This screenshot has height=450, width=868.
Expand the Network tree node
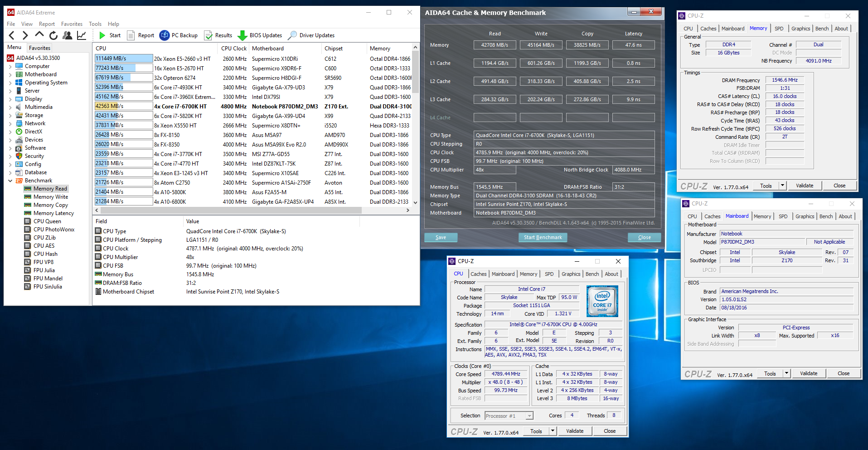click(10, 123)
